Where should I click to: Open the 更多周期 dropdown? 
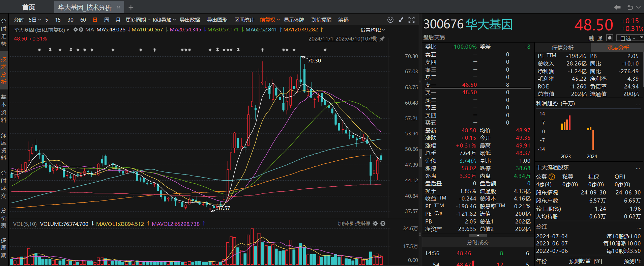[x=138, y=20]
